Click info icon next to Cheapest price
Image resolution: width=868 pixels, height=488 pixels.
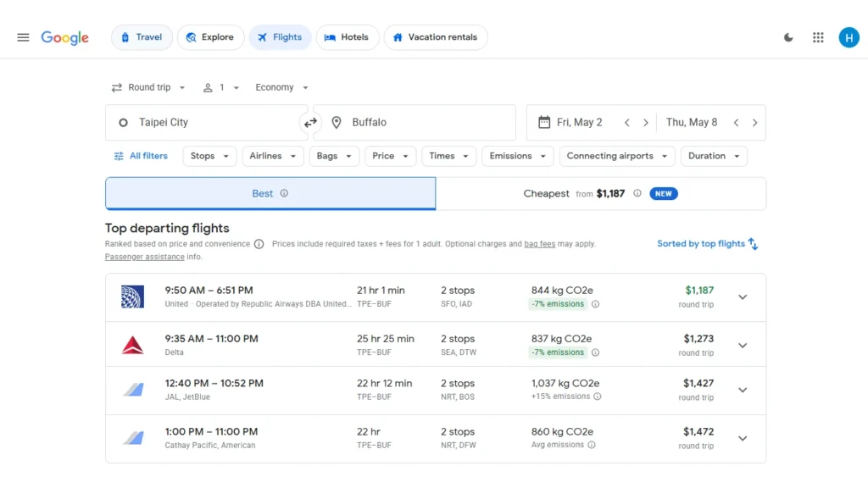(637, 193)
